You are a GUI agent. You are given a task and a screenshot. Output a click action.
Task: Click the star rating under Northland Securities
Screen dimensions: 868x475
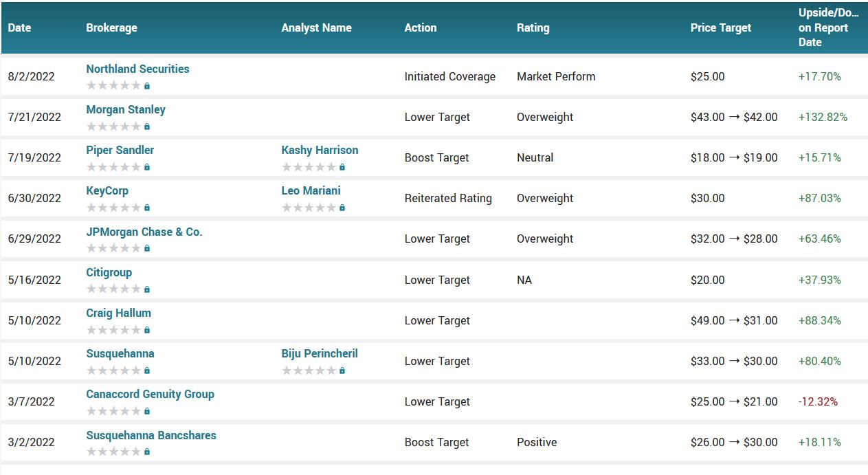coord(113,86)
